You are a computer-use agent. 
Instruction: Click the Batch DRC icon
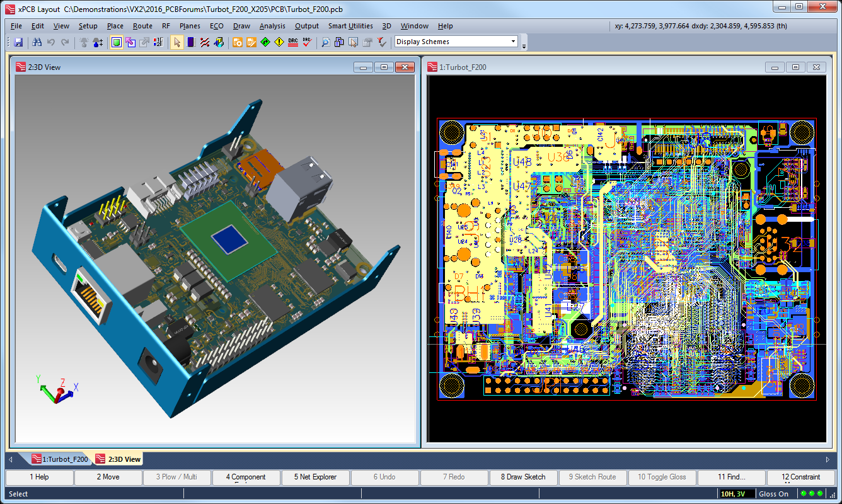point(293,42)
